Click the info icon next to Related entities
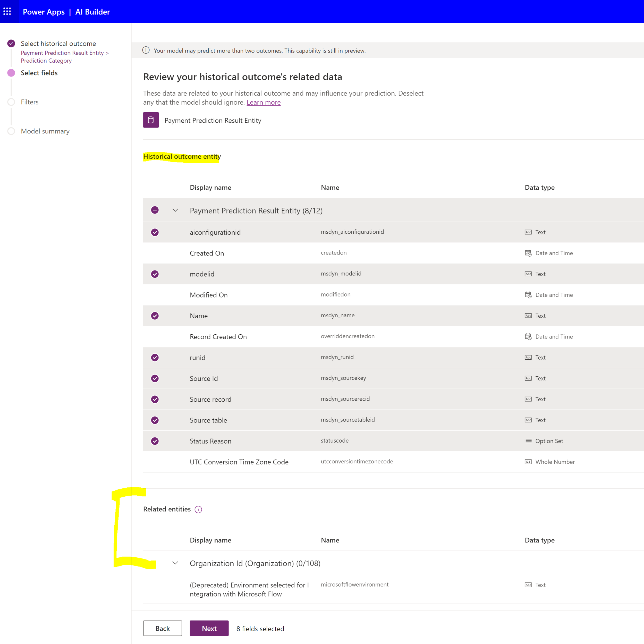 pyautogui.click(x=198, y=509)
